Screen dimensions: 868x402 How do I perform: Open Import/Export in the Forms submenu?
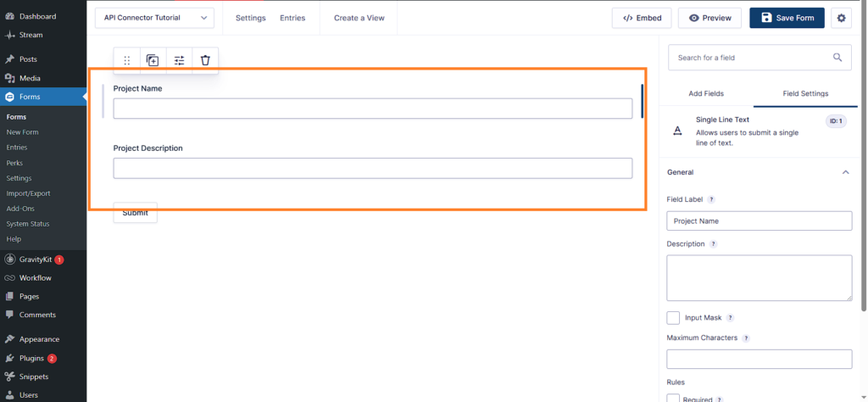(28, 193)
